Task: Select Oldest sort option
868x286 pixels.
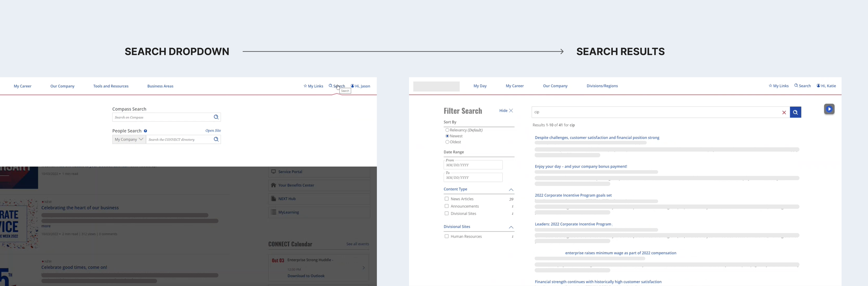Action: coord(447,142)
